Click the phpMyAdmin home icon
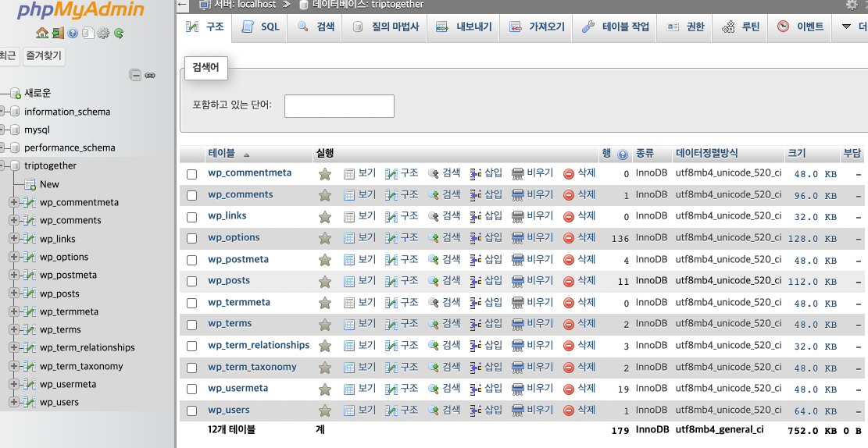868x448 pixels. [42, 34]
